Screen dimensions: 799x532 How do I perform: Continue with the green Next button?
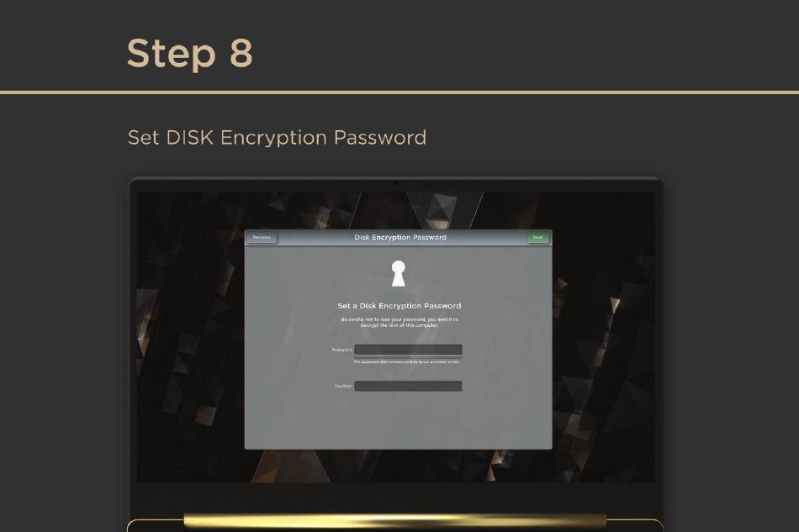(x=537, y=237)
